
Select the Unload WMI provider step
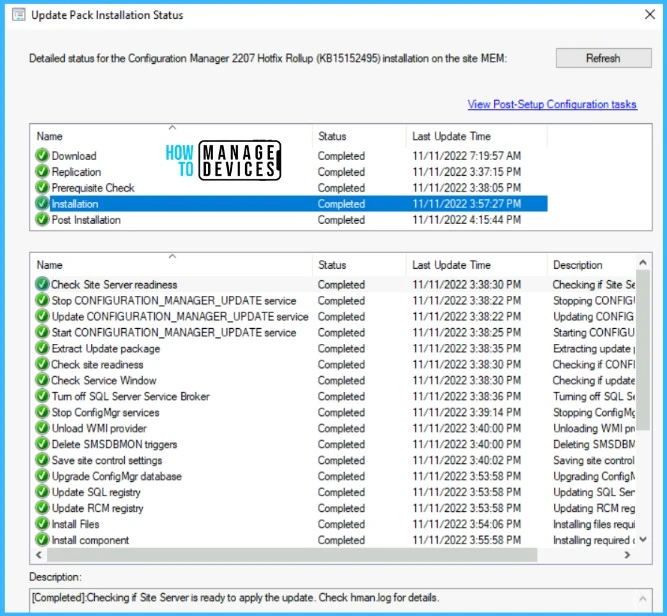[335, 428]
